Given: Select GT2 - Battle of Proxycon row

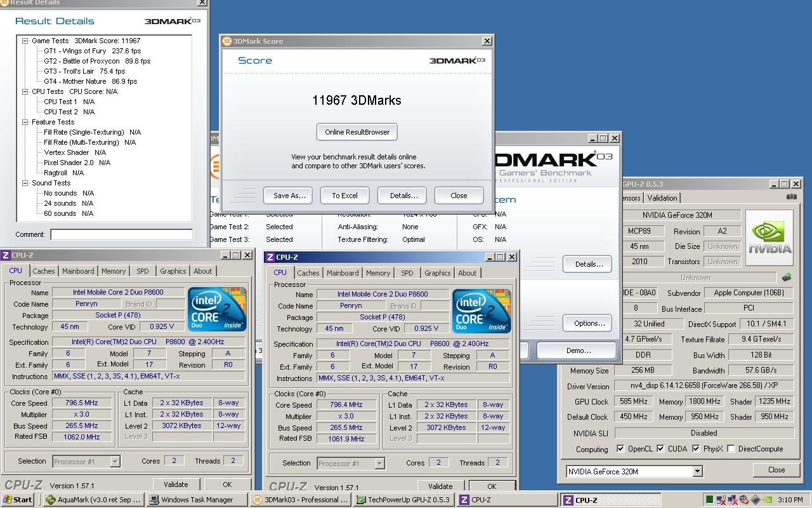Looking at the screenshot, I should 97,61.
